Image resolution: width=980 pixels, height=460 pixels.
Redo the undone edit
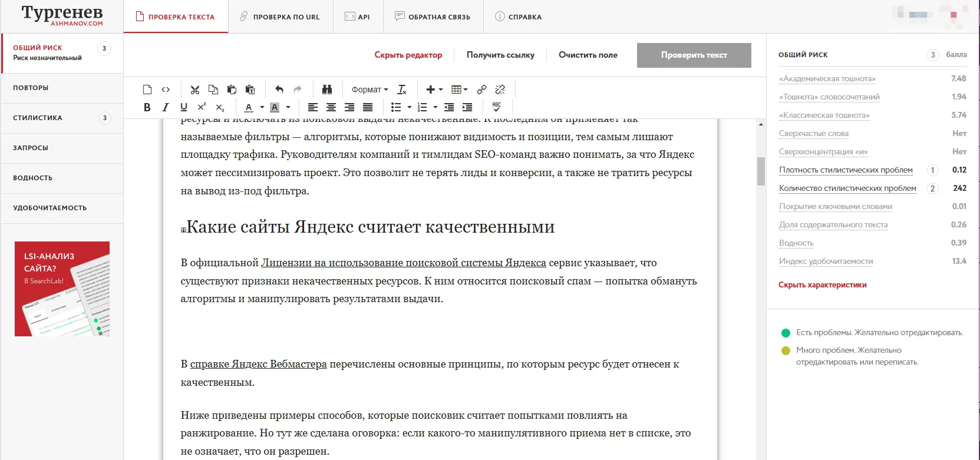pyautogui.click(x=298, y=90)
